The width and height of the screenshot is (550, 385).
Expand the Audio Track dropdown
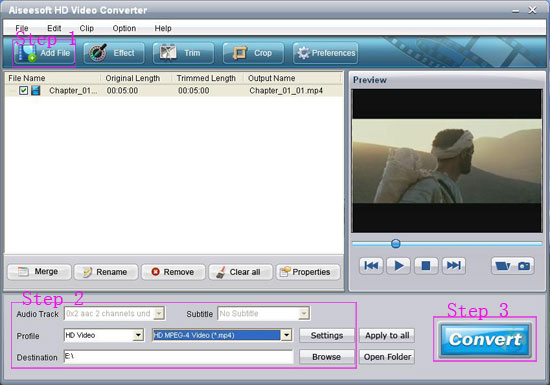pos(159,313)
